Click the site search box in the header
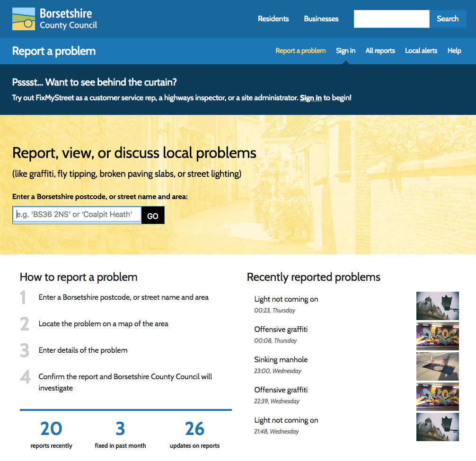The image size is (476, 461). [x=391, y=19]
